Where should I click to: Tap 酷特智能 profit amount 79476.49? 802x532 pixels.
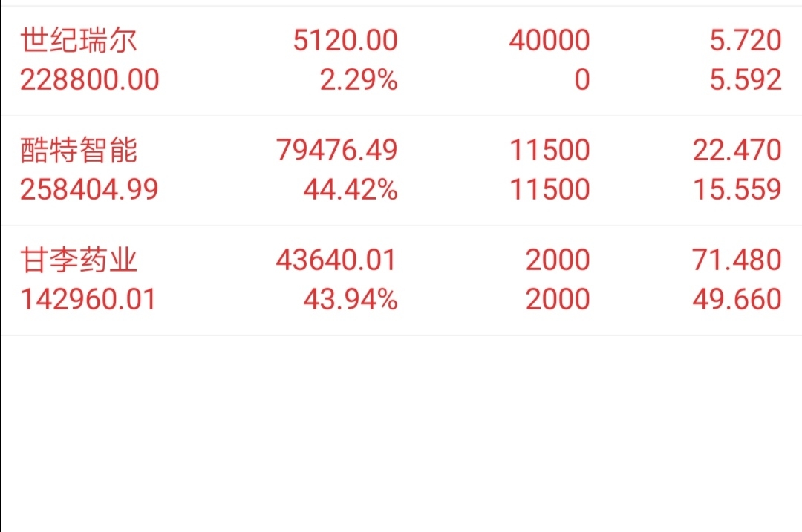337,150
